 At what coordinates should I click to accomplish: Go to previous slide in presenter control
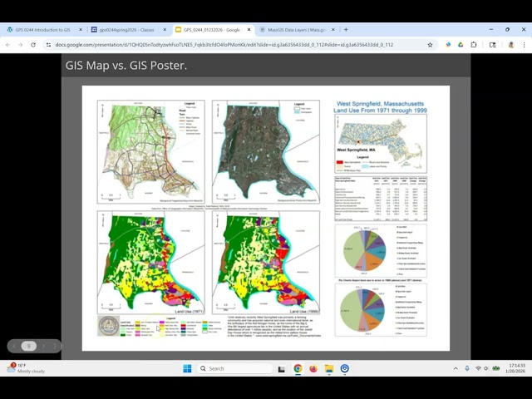(15, 346)
